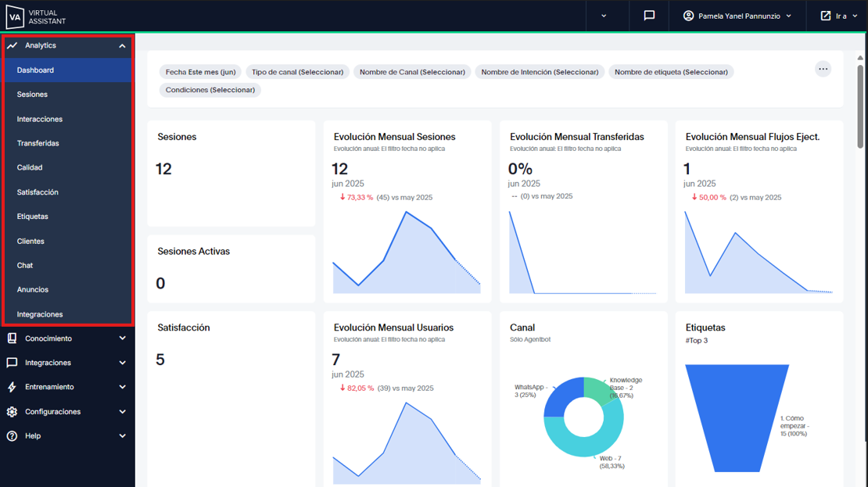Click the Sólo Agentbot subtitle
This screenshot has height=487, width=868.
[x=530, y=339]
